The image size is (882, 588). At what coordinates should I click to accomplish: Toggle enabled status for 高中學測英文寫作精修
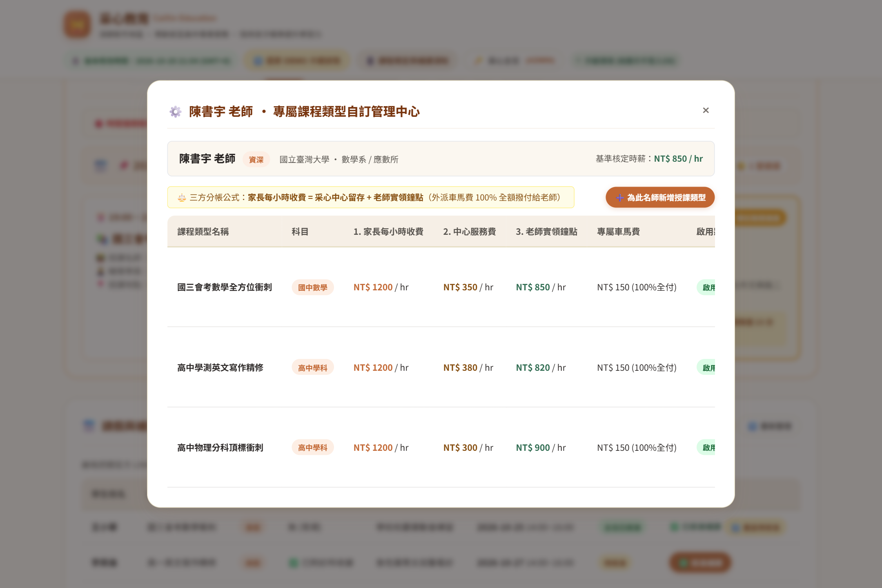[706, 367]
